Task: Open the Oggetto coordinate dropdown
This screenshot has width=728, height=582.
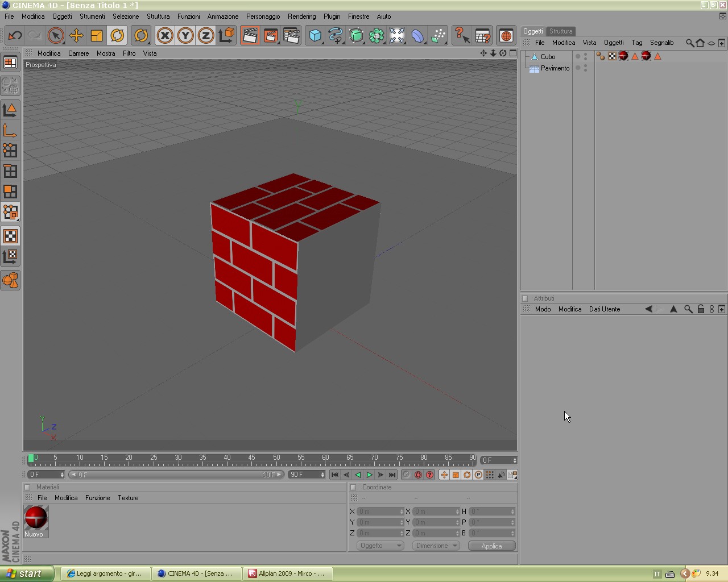Action: [380, 546]
